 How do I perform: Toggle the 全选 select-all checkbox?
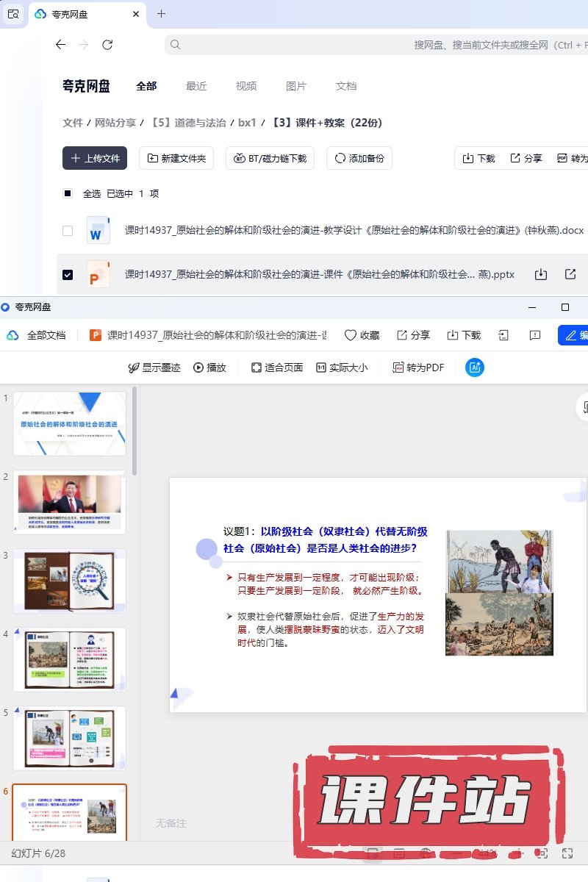[x=68, y=194]
